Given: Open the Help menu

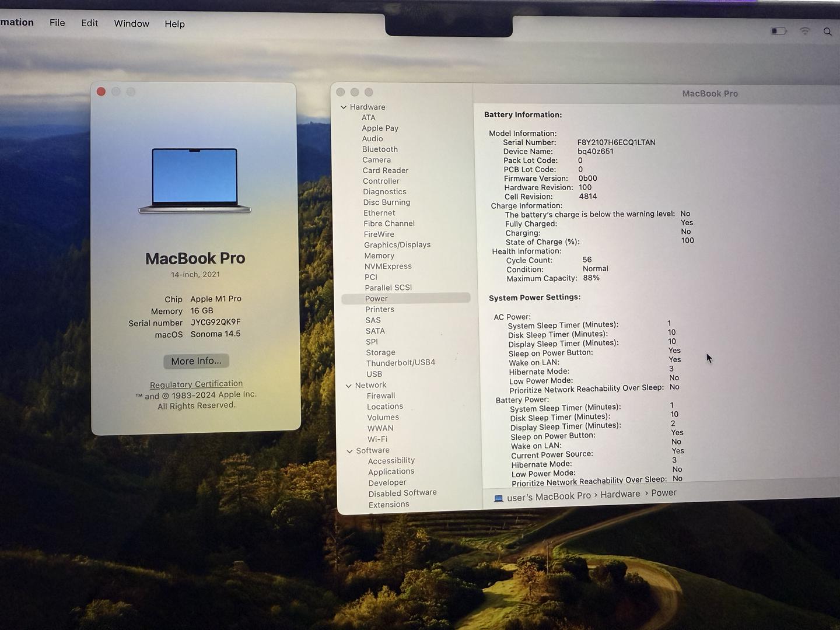Looking at the screenshot, I should tap(174, 24).
